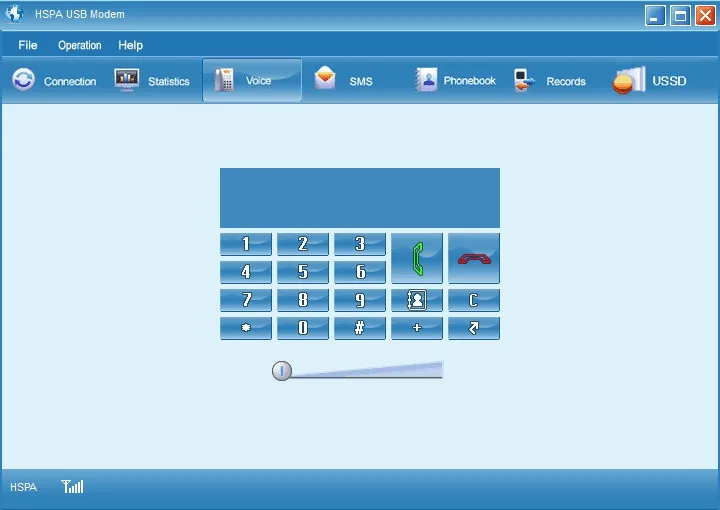Open the Phonebook tab

[455, 81]
